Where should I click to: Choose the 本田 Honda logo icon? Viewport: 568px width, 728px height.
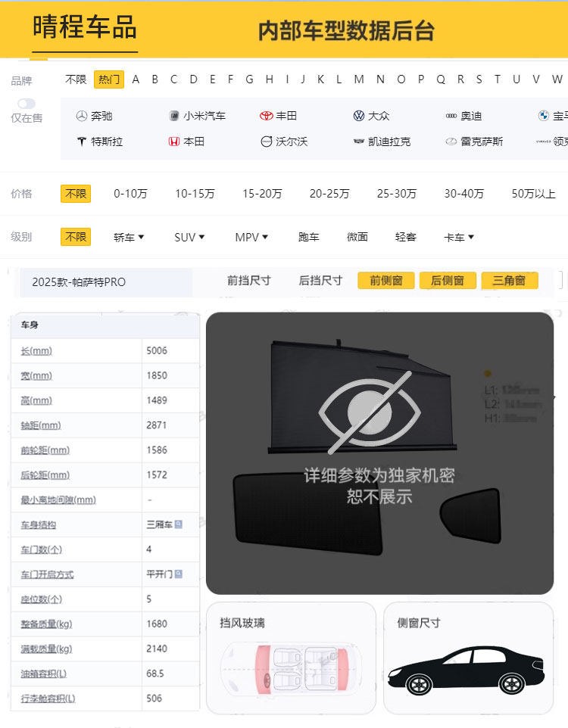tap(174, 142)
